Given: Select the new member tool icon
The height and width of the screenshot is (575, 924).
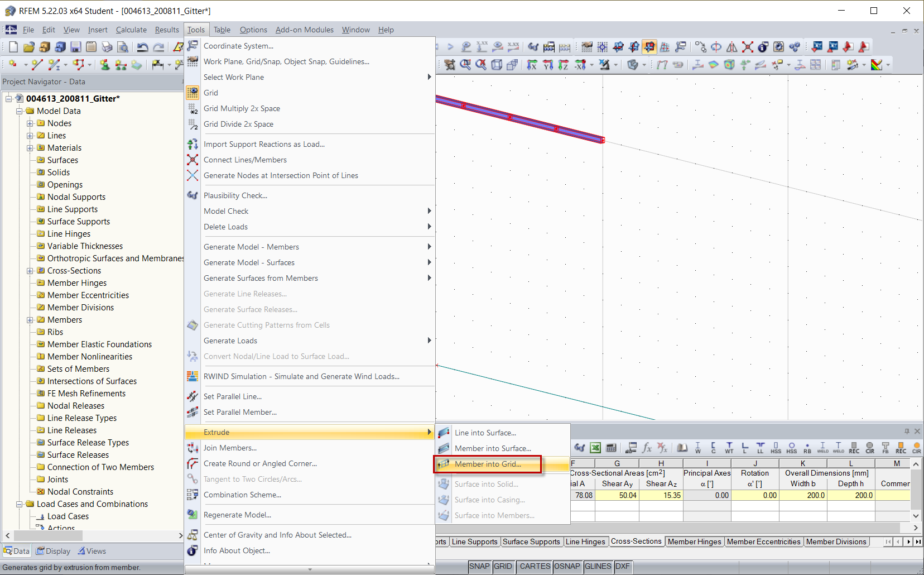Looking at the screenshot, I should click(x=54, y=65).
